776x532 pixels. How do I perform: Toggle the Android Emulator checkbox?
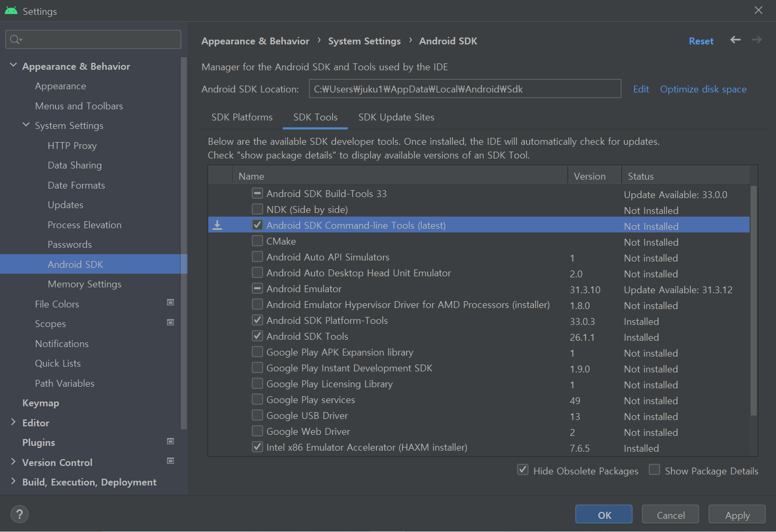257,288
